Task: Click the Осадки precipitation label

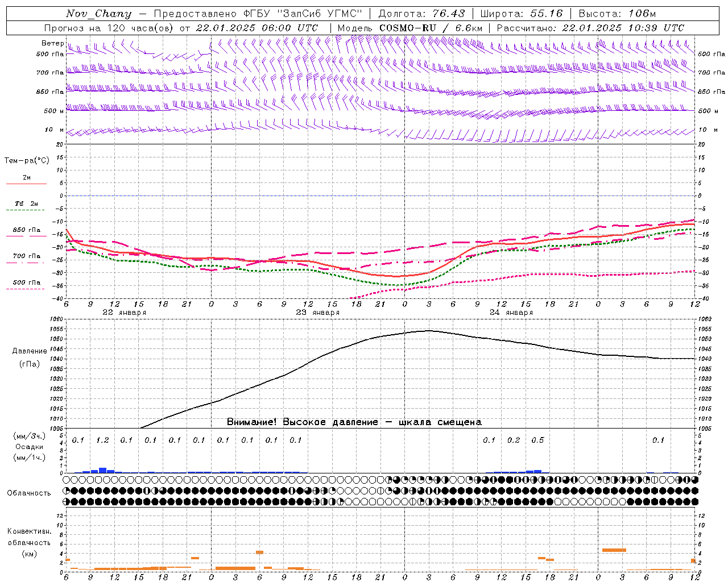Action: point(30,447)
